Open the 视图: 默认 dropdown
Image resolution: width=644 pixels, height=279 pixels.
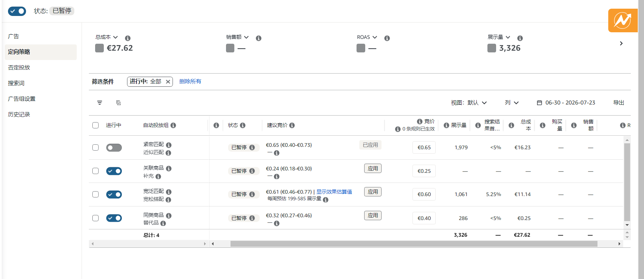pos(469,103)
